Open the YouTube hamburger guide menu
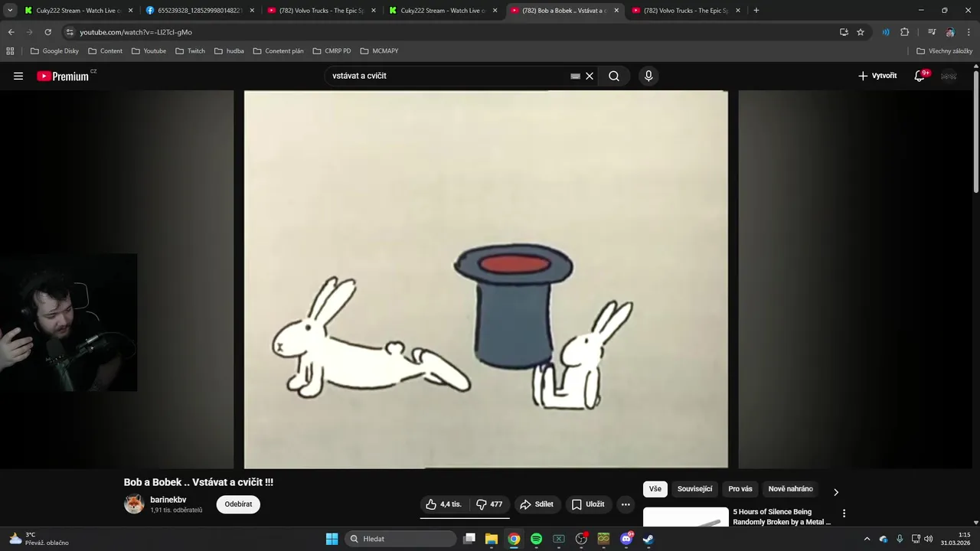The image size is (980, 551). tap(18, 76)
